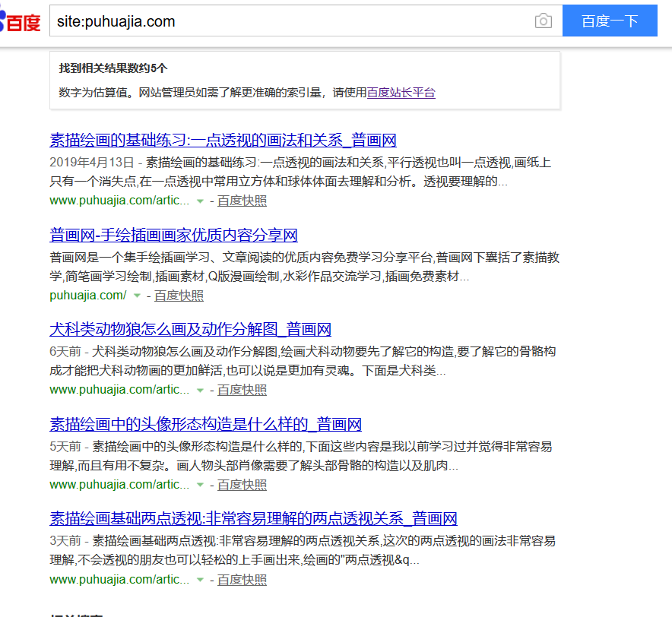Click the Baidu logo
Screen dimensions: 672x617
pyautogui.click(x=20, y=21)
